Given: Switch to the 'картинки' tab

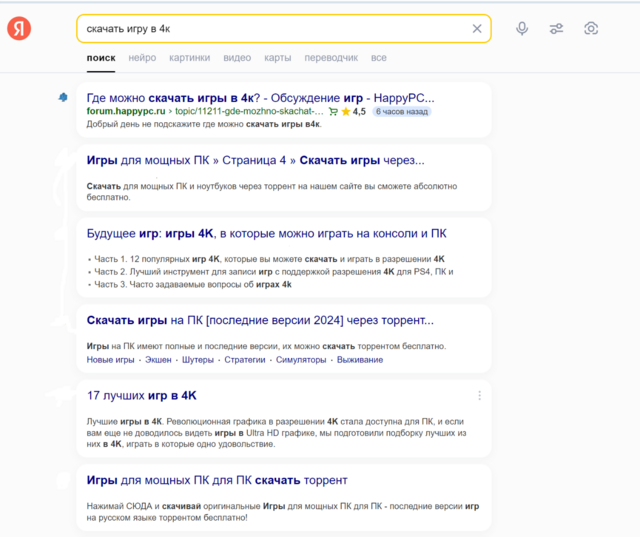Looking at the screenshot, I should click(x=190, y=58).
